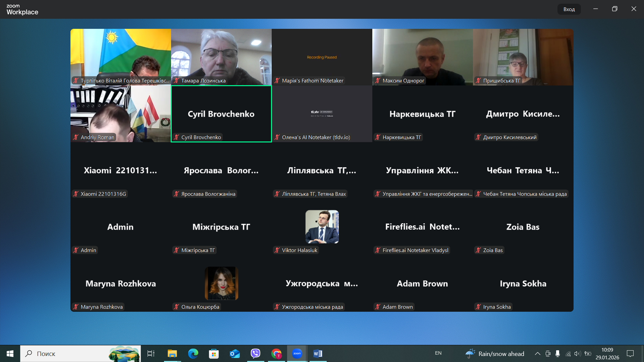The width and height of the screenshot is (644, 362).
Task: Click the Zoom taskbar icon
Action: (297, 353)
